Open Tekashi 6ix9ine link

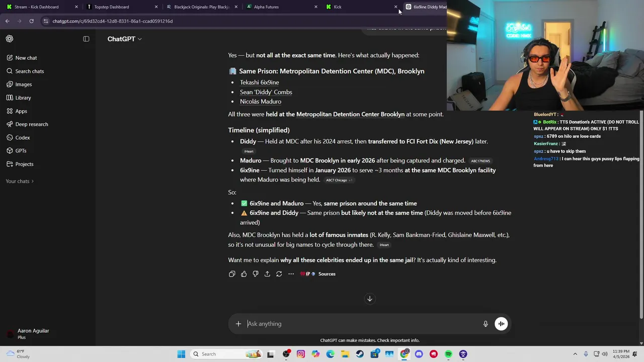click(x=259, y=82)
